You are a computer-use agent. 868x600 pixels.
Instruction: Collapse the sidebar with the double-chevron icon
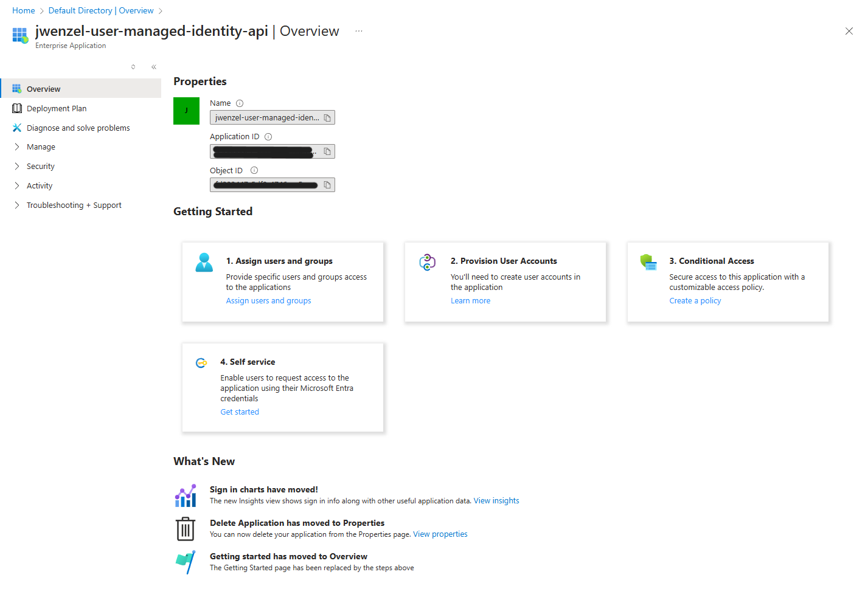(x=153, y=67)
